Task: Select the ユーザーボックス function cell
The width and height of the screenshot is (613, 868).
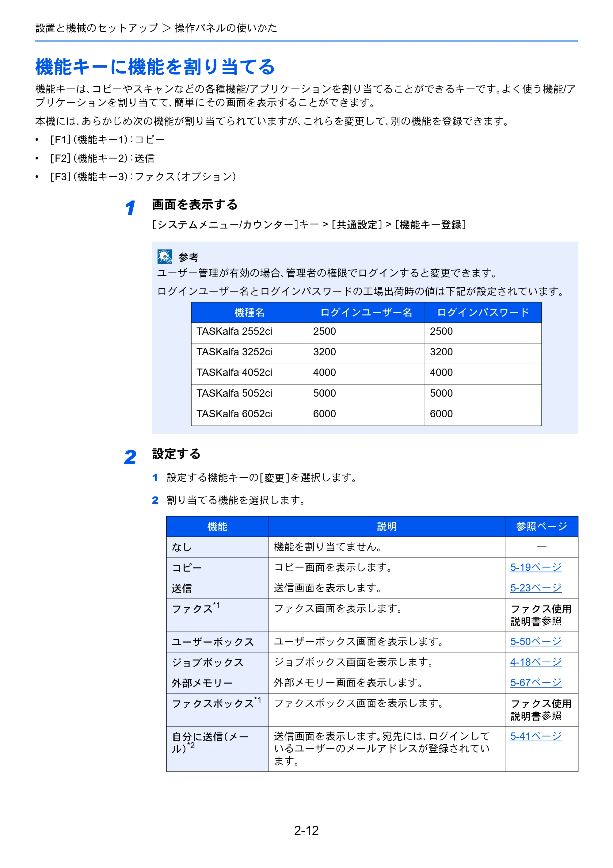Action: (217, 641)
